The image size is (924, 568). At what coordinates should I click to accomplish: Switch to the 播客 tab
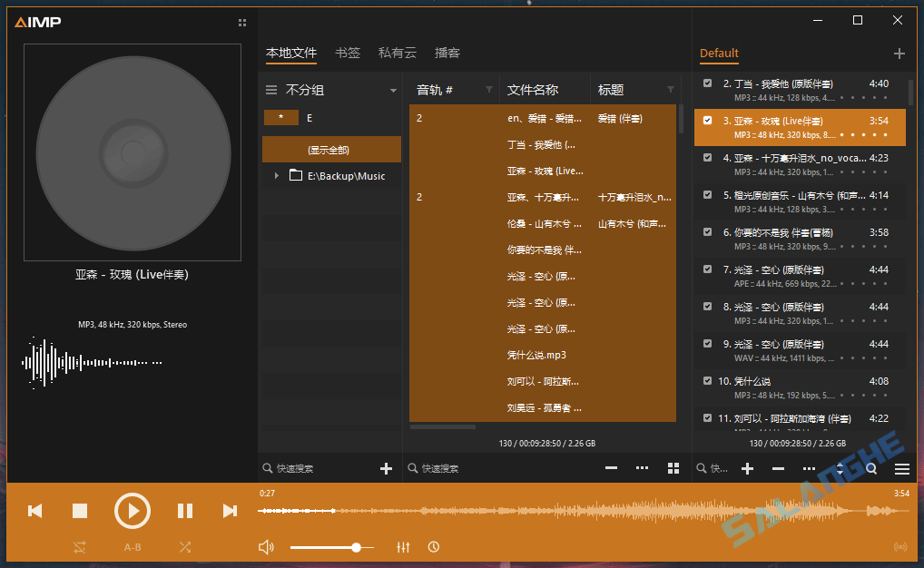pos(447,53)
